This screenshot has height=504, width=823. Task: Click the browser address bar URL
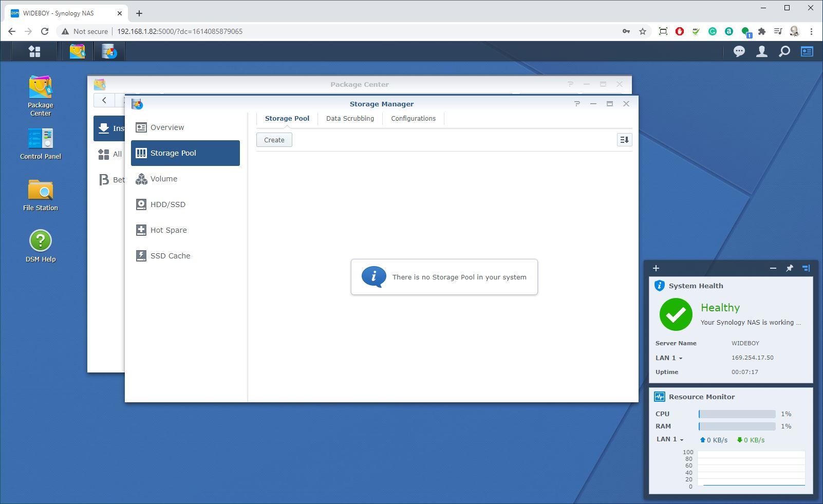pos(180,31)
